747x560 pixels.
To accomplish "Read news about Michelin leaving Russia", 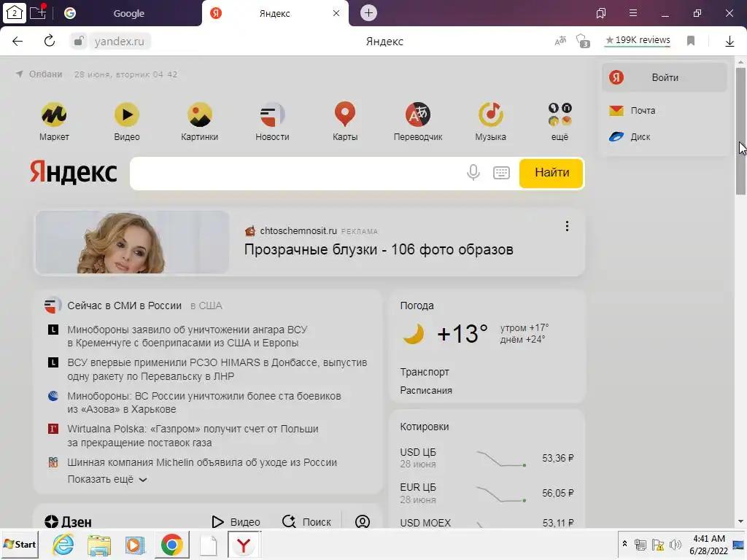I will [x=202, y=462].
